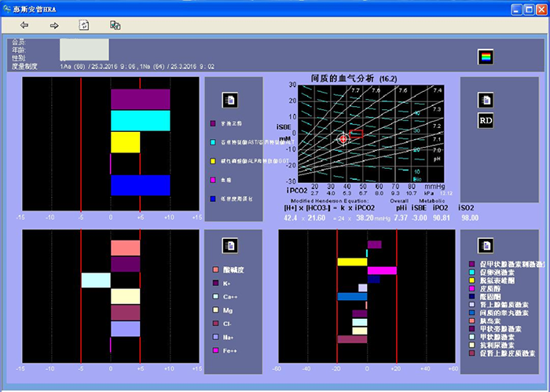The image size is (550, 392).
Task: Open report icon above the K+ legend
Action: point(229,245)
